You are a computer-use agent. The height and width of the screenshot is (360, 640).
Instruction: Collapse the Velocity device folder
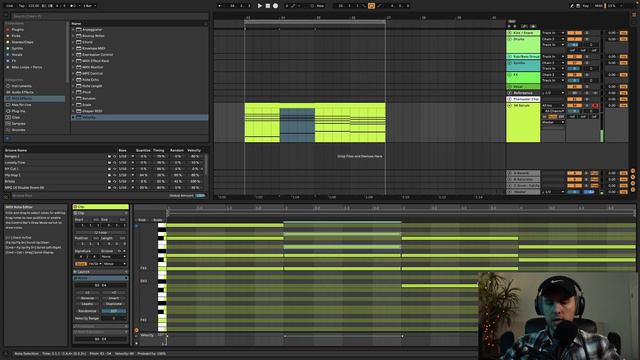point(73,117)
